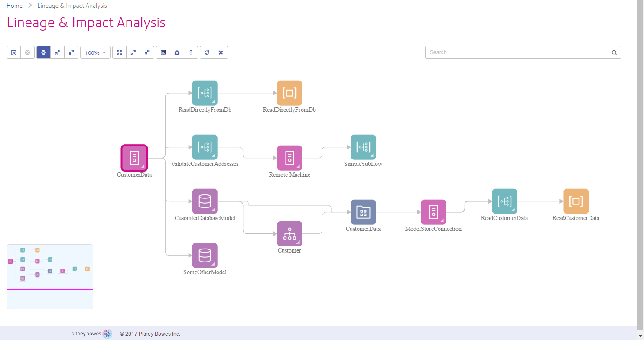The image size is (644, 340).
Task: Select the teal ReadCustomerData flow node
Action: [504, 201]
